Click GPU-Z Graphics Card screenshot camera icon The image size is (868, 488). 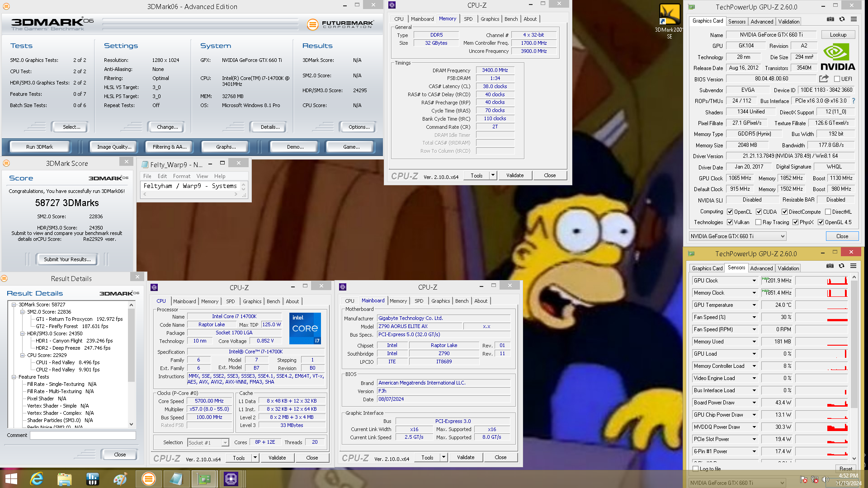830,19
